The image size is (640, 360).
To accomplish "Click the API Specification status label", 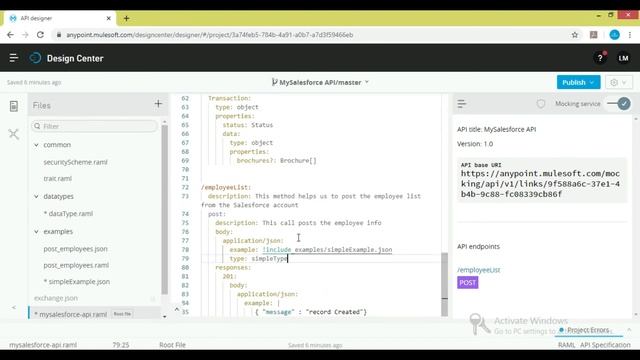I will tap(605, 345).
